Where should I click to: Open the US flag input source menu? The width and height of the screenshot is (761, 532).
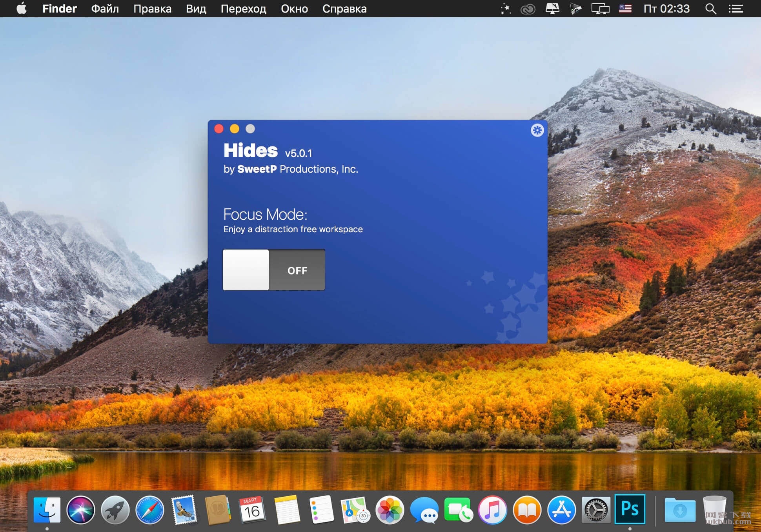click(625, 9)
